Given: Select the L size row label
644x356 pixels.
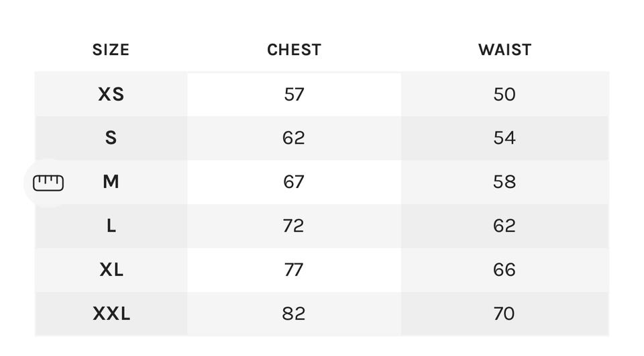Looking at the screenshot, I should coord(111,226).
